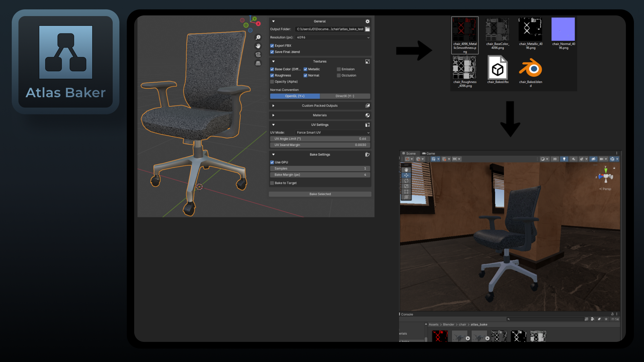Click Unity search-by-label tag icon
644x362 pixels.
[x=599, y=319]
